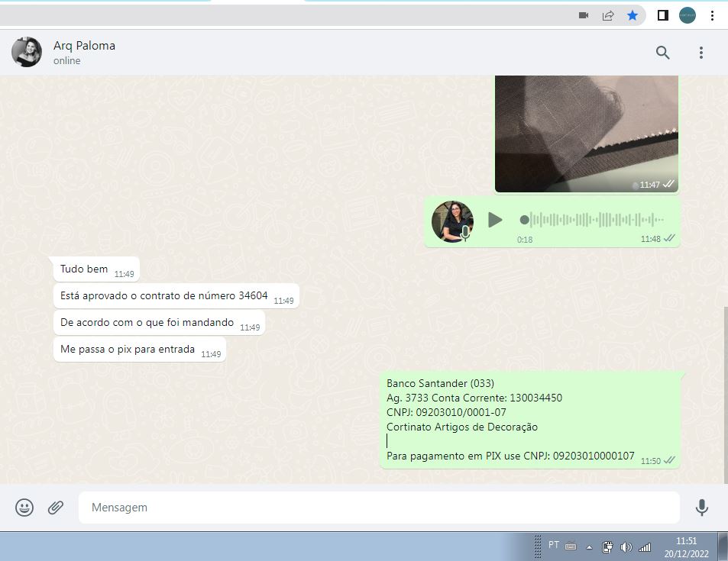Viewport: 728px width, 561px height.
Task: Click the online status text
Action: pos(67,61)
